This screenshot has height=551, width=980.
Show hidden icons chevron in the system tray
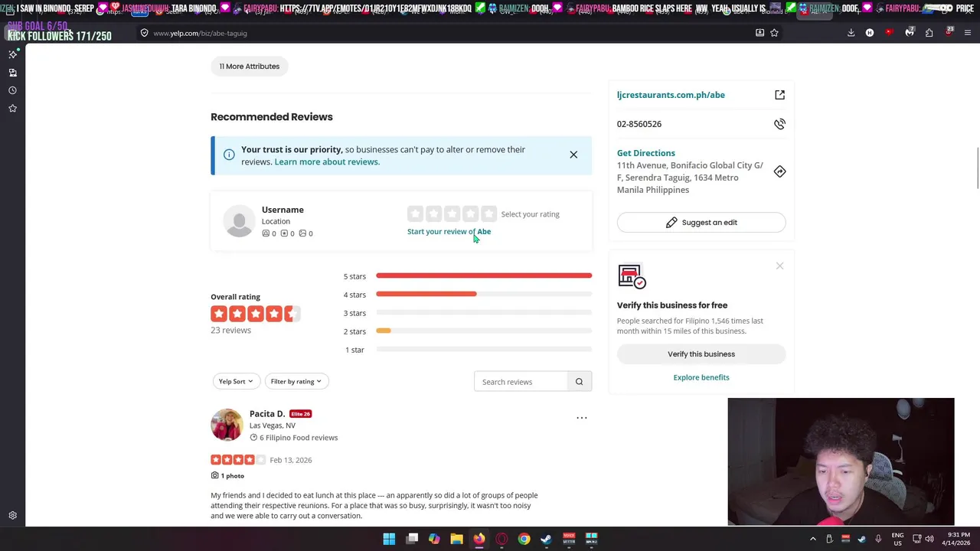[x=813, y=539]
